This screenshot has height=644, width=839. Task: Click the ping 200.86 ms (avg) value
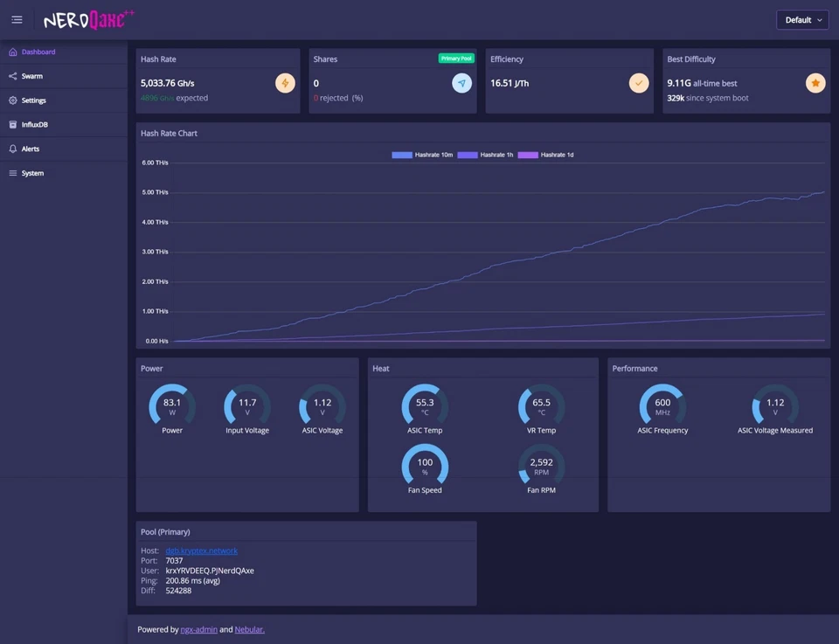(192, 580)
